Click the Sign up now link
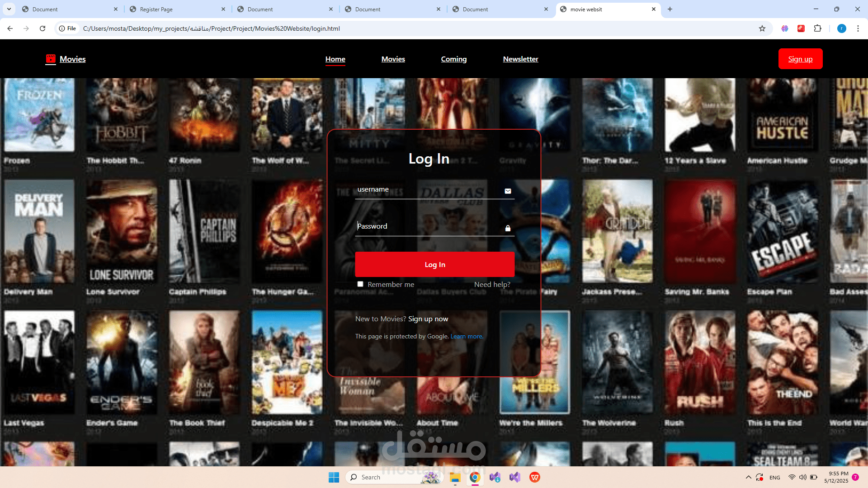Image resolution: width=868 pixels, height=488 pixels. coord(428,319)
